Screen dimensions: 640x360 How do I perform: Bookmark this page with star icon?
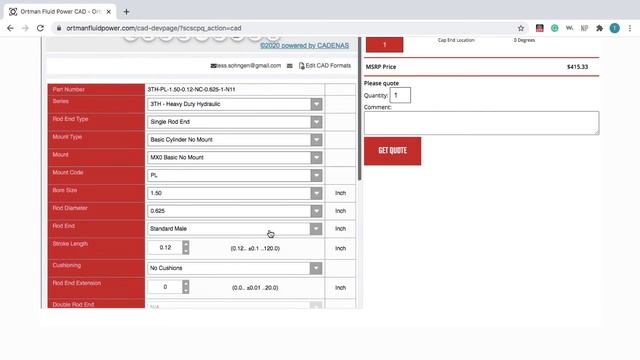521,28
